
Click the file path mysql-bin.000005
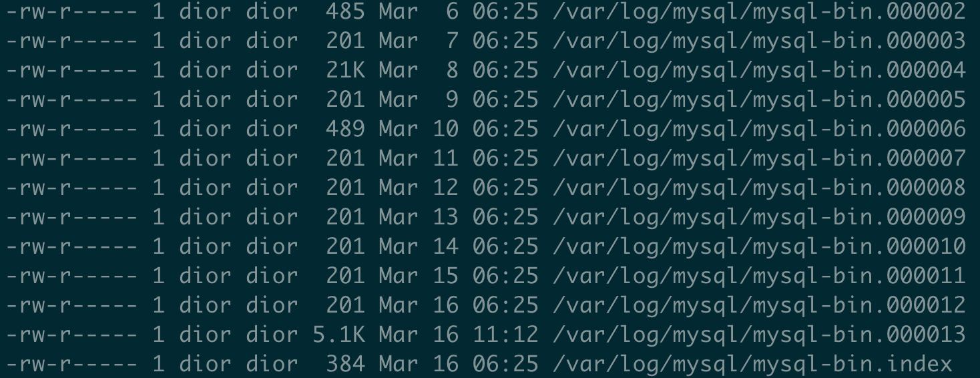click(x=759, y=100)
